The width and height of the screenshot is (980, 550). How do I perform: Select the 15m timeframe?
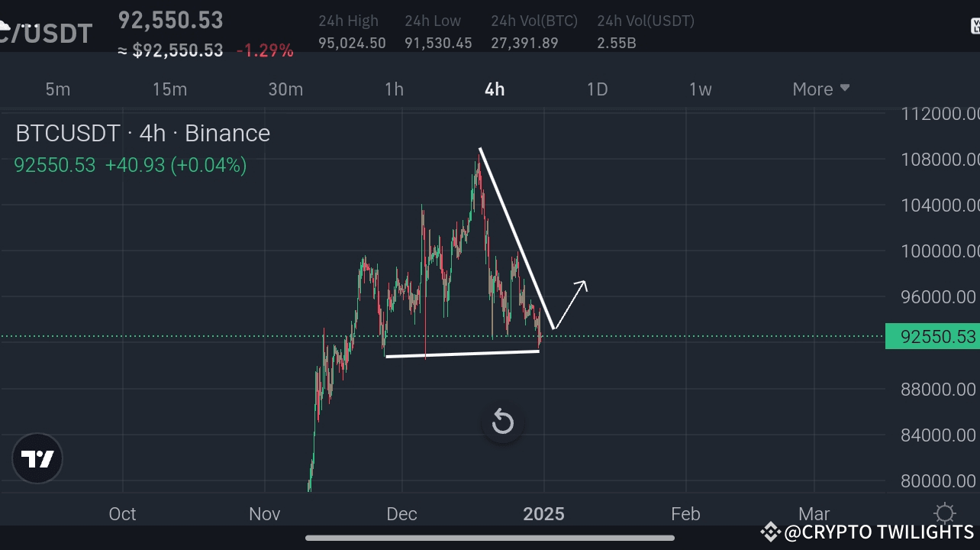(x=169, y=89)
